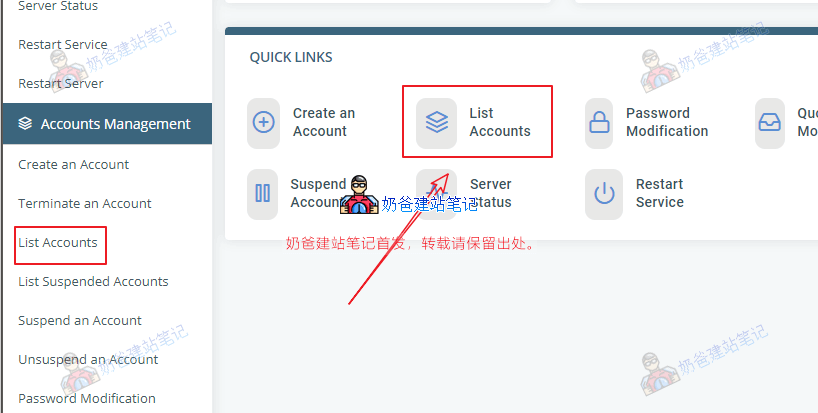Click the Password Modification lock icon
Screen dimensions: 818x413
click(x=599, y=123)
